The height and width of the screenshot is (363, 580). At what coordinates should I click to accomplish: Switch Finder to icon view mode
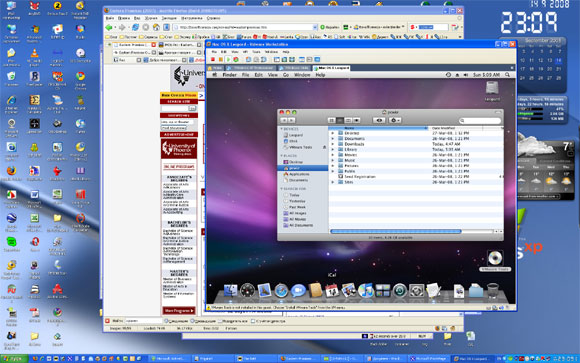click(x=332, y=121)
